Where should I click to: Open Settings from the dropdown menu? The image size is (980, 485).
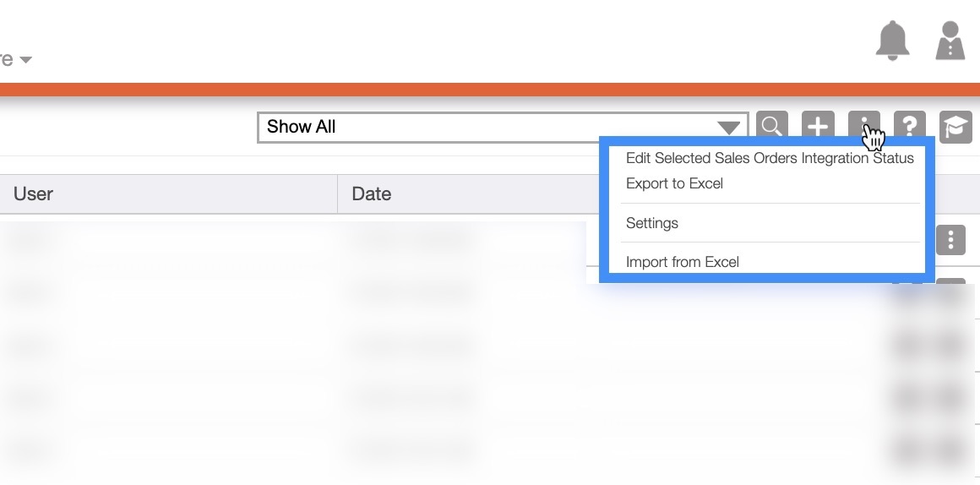[652, 223]
